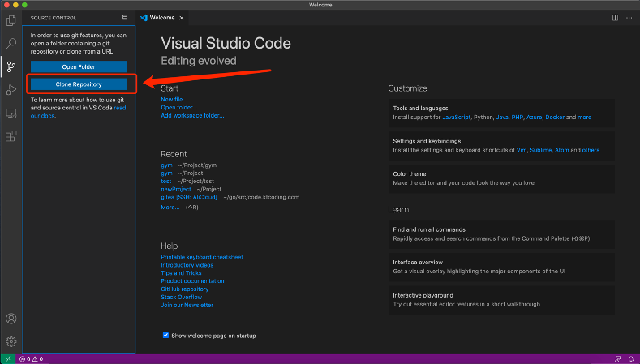Open the Search view in activity bar
The width and height of the screenshot is (640, 364).
click(11, 43)
